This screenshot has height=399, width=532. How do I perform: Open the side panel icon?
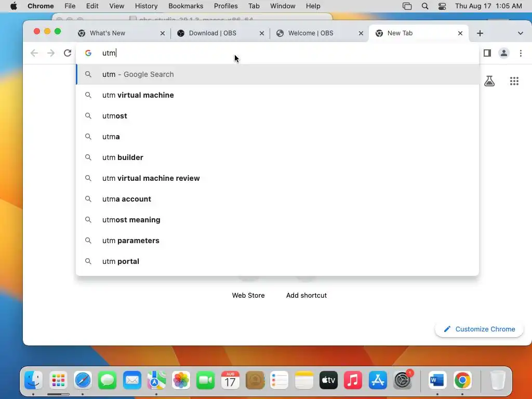click(x=487, y=53)
